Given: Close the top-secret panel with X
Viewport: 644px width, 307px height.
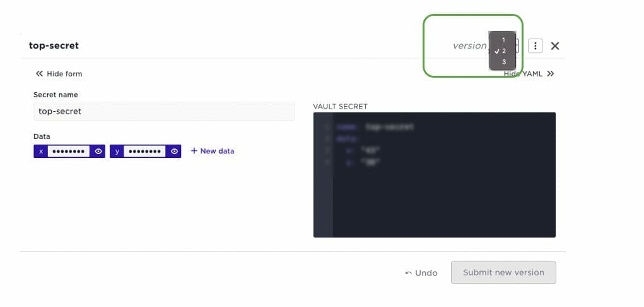Looking at the screenshot, I should click(x=555, y=46).
